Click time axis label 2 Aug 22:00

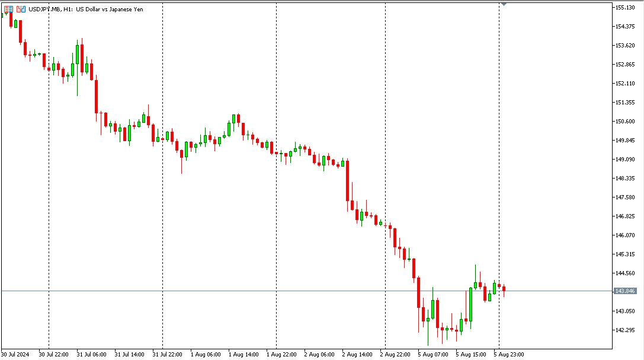pyautogui.click(x=395, y=354)
